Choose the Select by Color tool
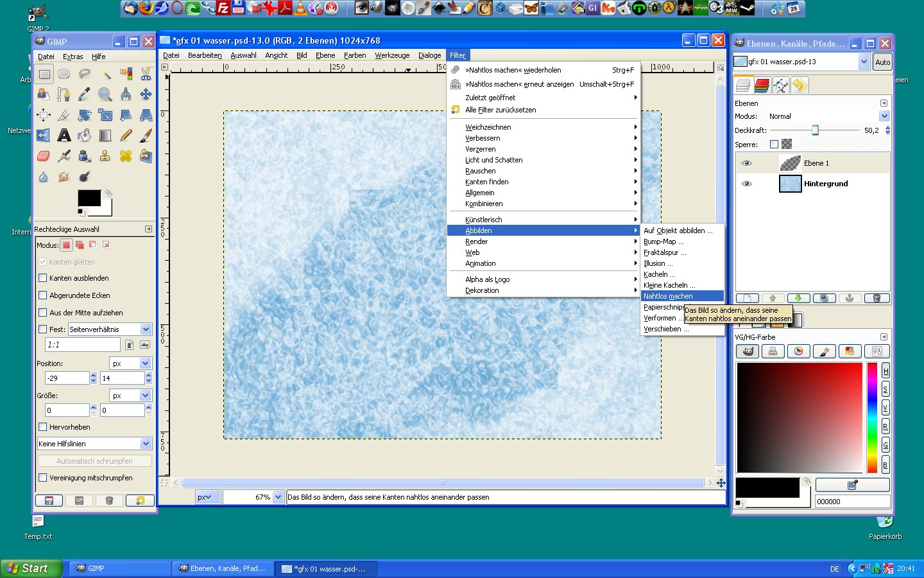This screenshot has height=578, width=924. coord(126,74)
